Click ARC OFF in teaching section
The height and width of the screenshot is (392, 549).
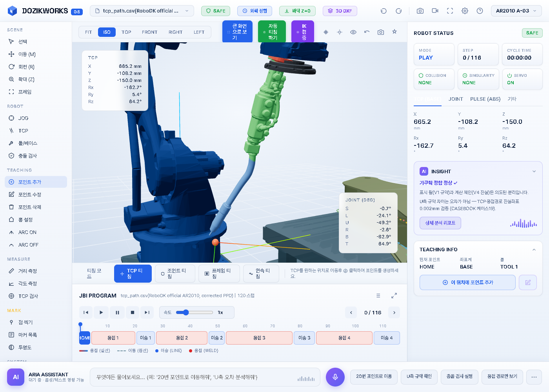[x=36, y=245]
